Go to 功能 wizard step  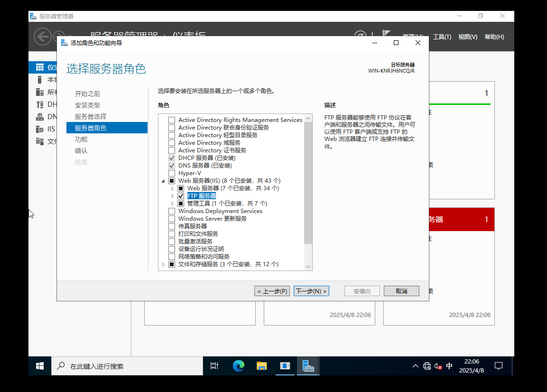[x=81, y=139]
